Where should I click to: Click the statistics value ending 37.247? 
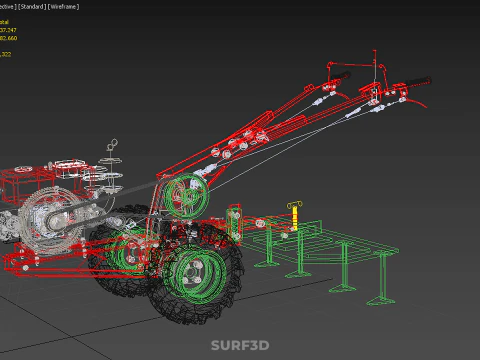pyautogui.click(x=8, y=30)
